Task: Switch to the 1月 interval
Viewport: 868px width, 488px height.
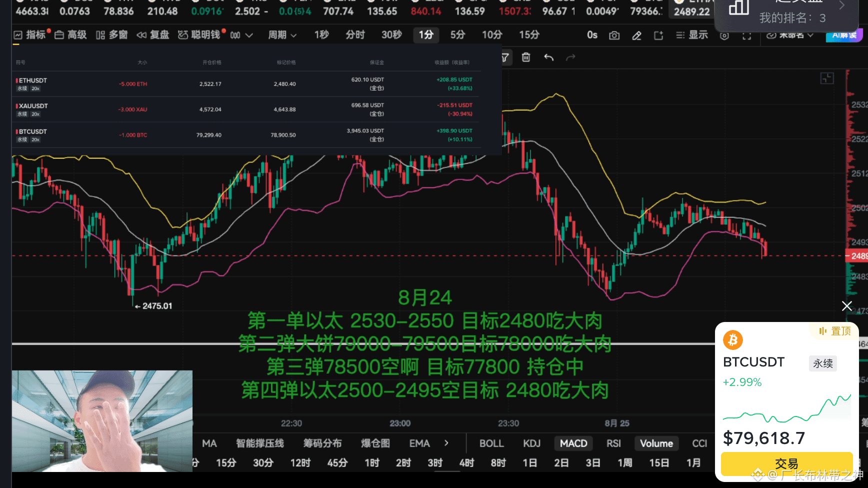Action: (693, 463)
